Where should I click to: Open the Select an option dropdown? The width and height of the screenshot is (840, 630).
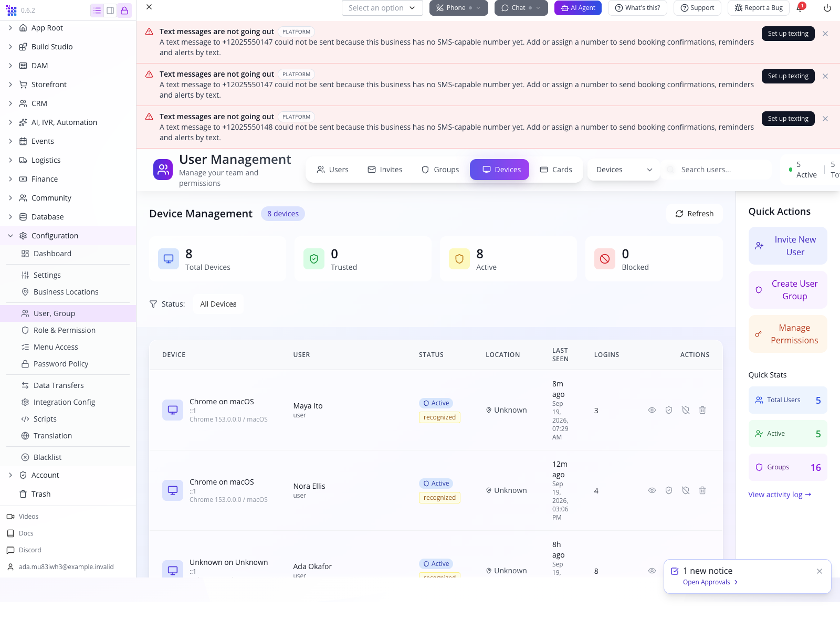point(382,8)
